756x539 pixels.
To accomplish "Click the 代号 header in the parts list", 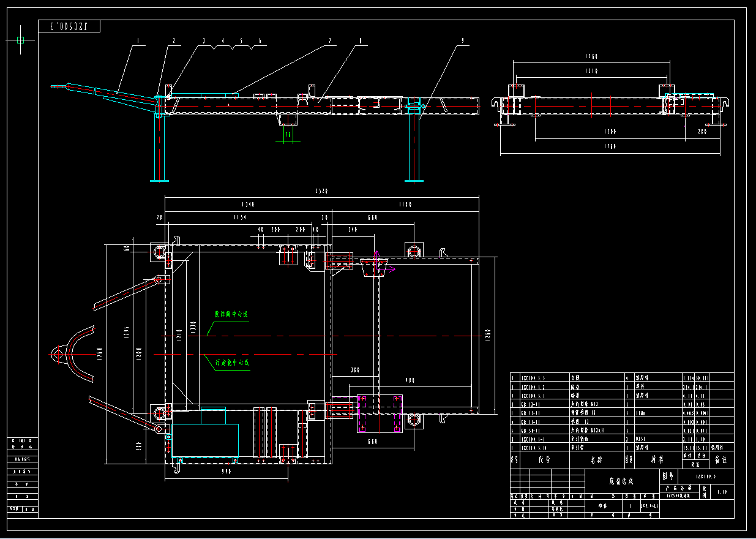I will [x=545, y=458].
